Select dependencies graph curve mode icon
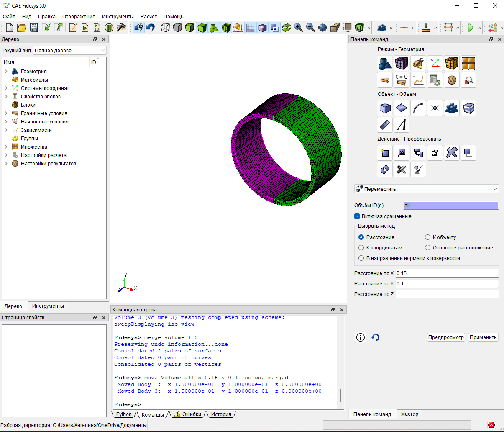The image size is (504, 432). (x=418, y=80)
